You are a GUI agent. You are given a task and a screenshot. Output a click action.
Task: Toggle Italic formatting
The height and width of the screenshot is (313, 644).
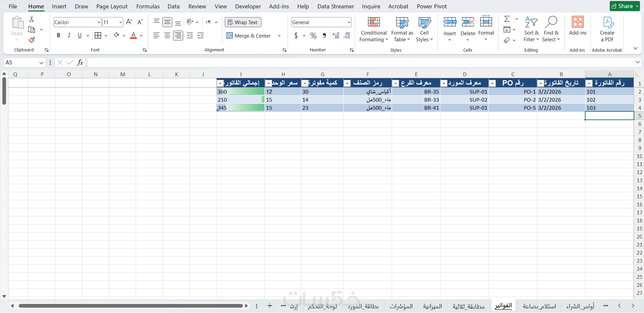[x=69, y=36]
